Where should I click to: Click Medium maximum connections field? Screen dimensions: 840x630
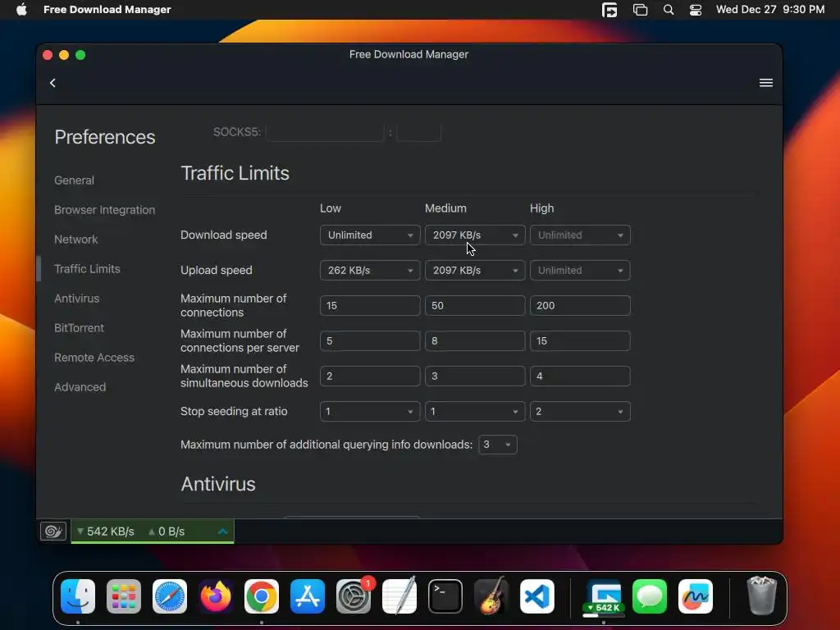coord(475,305)
